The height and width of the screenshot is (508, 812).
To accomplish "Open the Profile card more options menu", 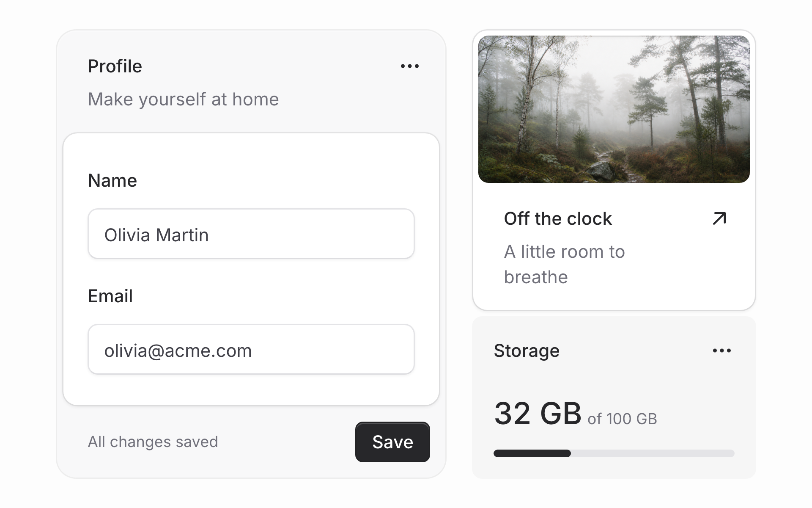I will point(409,66).
